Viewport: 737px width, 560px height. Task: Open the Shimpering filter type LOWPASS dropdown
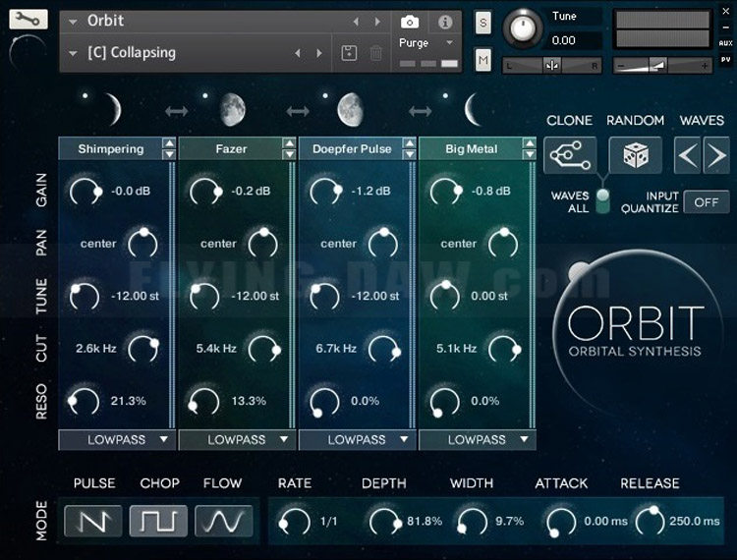point(117,439)
